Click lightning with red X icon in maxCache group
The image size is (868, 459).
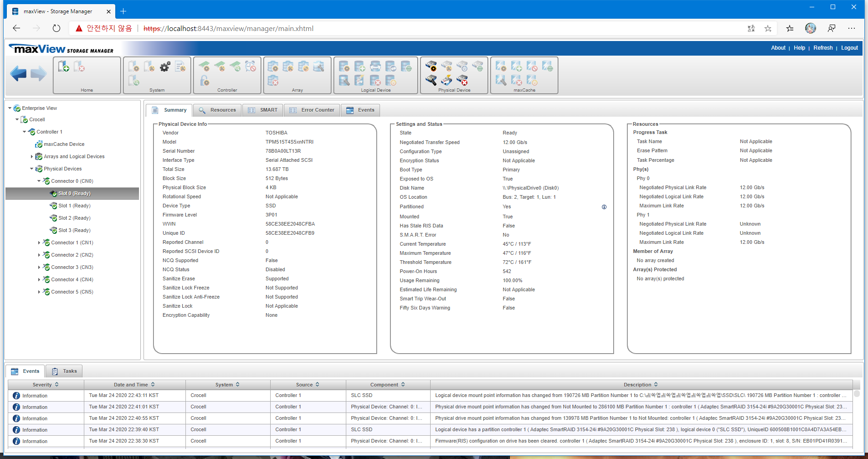point(516,81)
